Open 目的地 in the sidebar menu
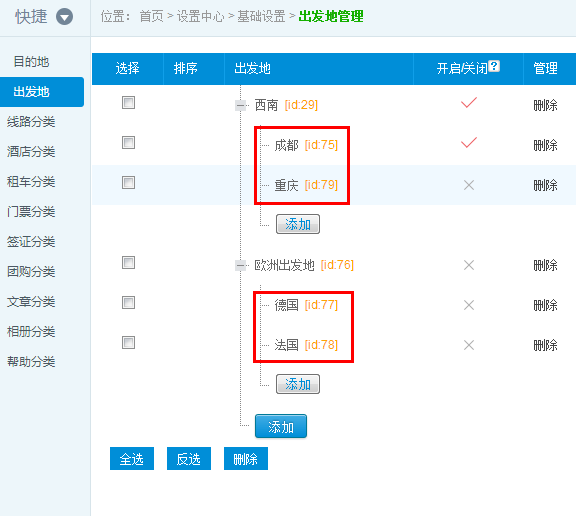Screen dimensions: 576x516 31,61
